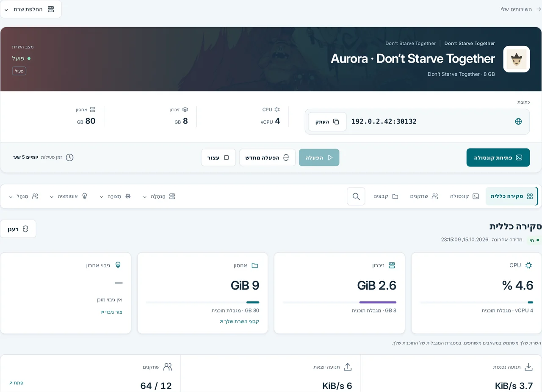The width and height of the screenshot is (542, 392).
Task: Click the CPU chip icon in usage card
Action: (528, 265)
